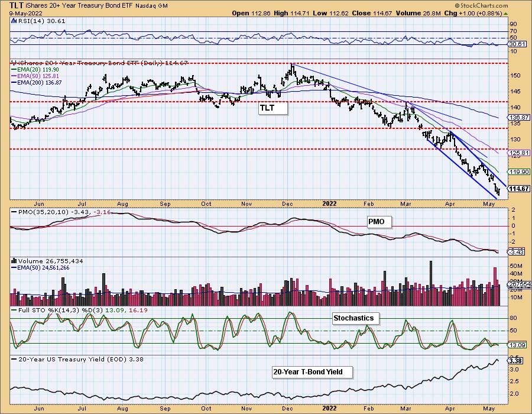Select the TLT ticker symbol in the header
The image size is (532, 414).
coord(17,5)
